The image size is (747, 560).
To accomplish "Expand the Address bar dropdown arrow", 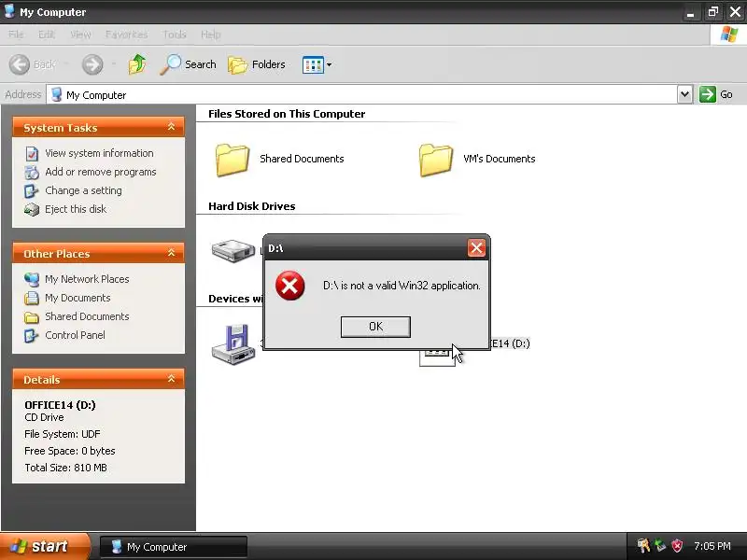I will pos(684,94).
